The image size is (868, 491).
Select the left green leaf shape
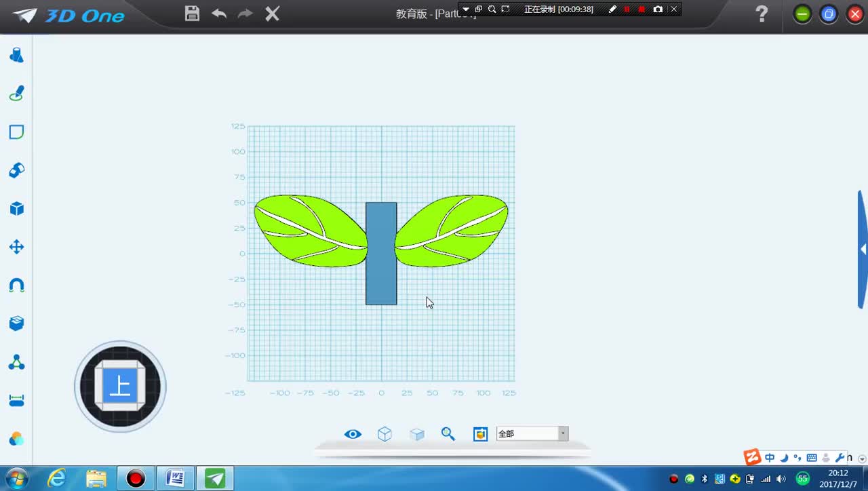pyautogui.click(x=311, y=231)
